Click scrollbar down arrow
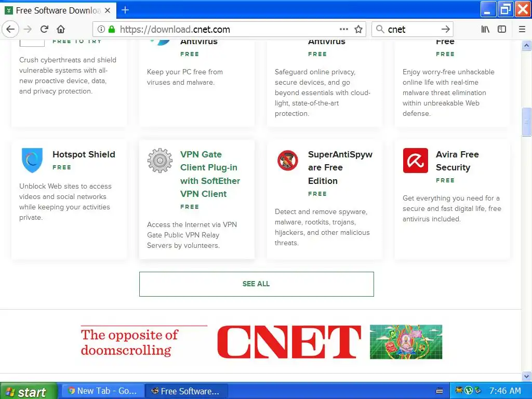The image size is (532, 399). (x=526, y=376)
